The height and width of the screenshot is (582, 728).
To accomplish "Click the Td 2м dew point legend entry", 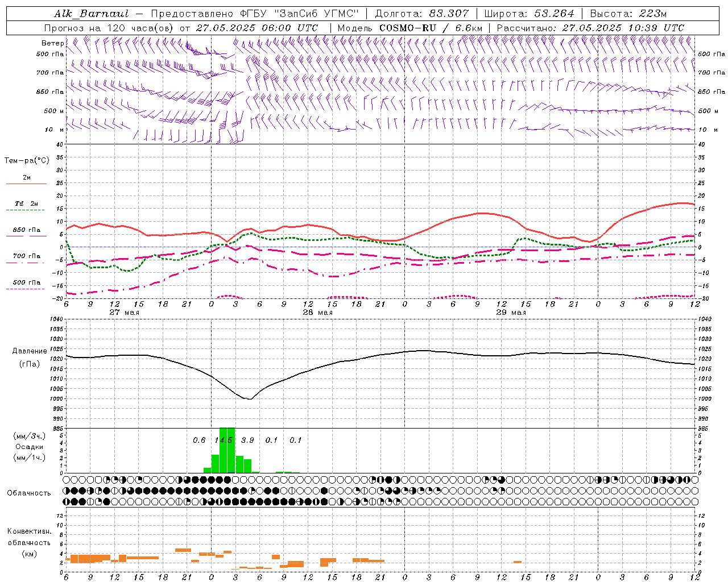I will click(x=27, y=203).
